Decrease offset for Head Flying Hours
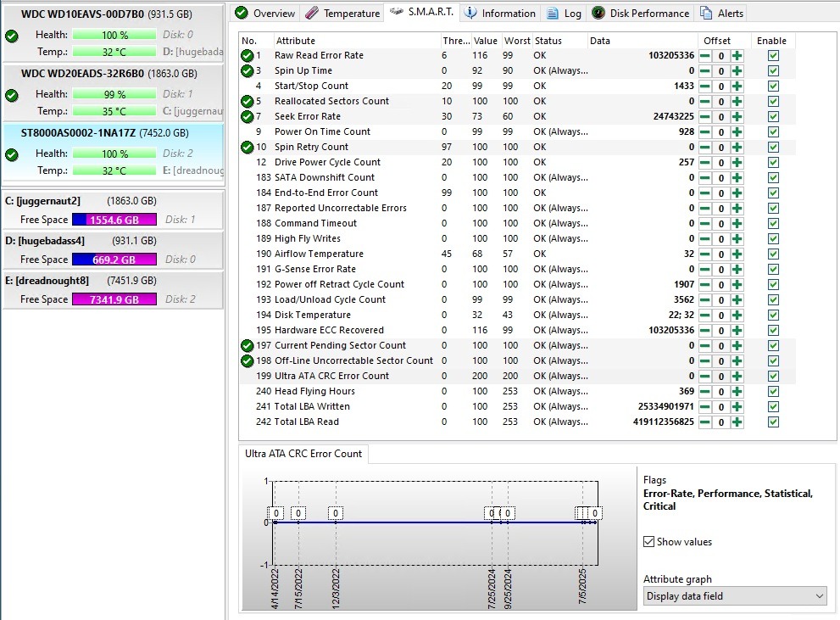 (705, 392)
